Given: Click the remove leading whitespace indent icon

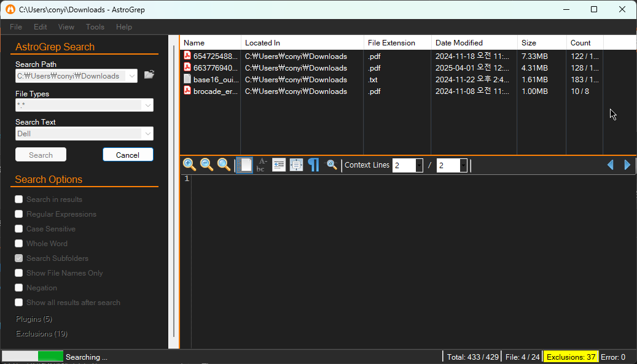Looking at the screenshot, I should (x=279, y=165).
